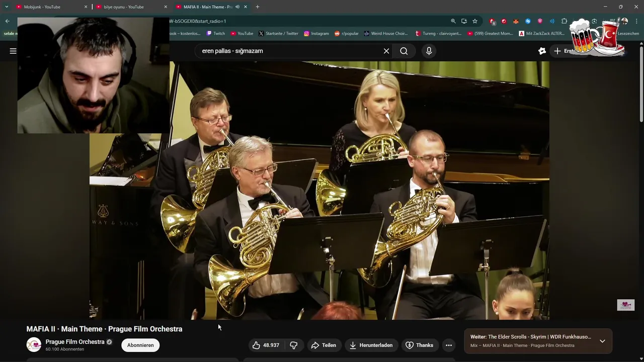Image resolution: width=644 pixels, height=362 pixels.
Task: Open the Twitch bookmark
Action: tap(216, 34)
